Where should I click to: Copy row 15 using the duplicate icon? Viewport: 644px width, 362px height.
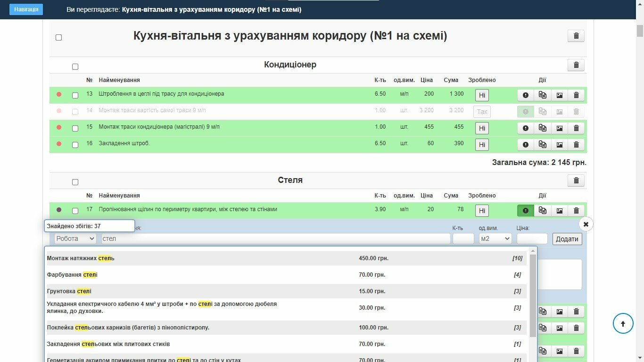543,128
